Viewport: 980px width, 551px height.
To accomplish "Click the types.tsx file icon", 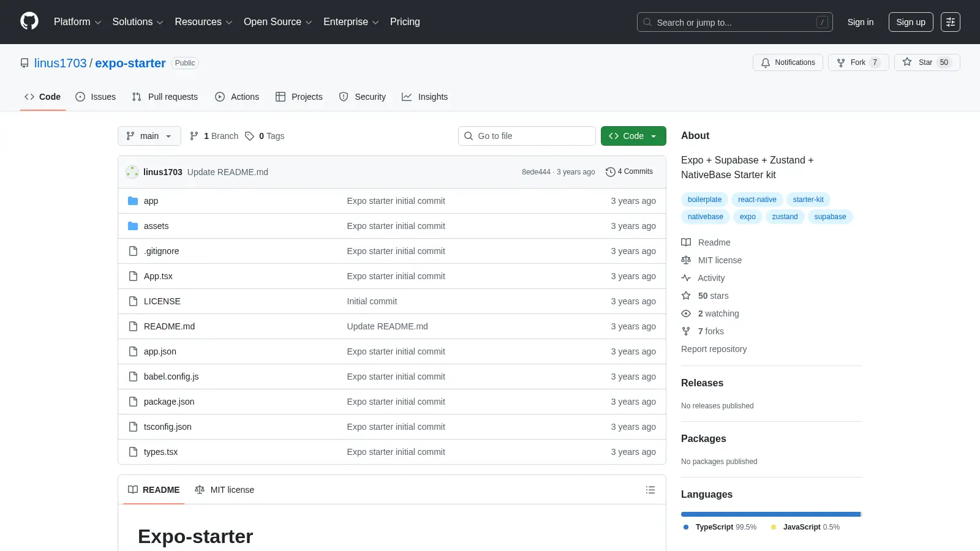I will [133, 452].
